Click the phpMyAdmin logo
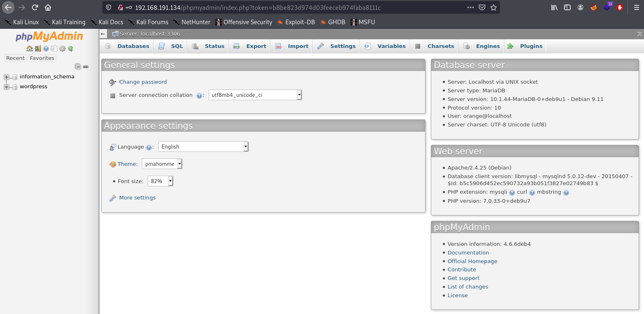Image resolution: width=644 pixels, height=314 pixels. [x=49, y=36]
